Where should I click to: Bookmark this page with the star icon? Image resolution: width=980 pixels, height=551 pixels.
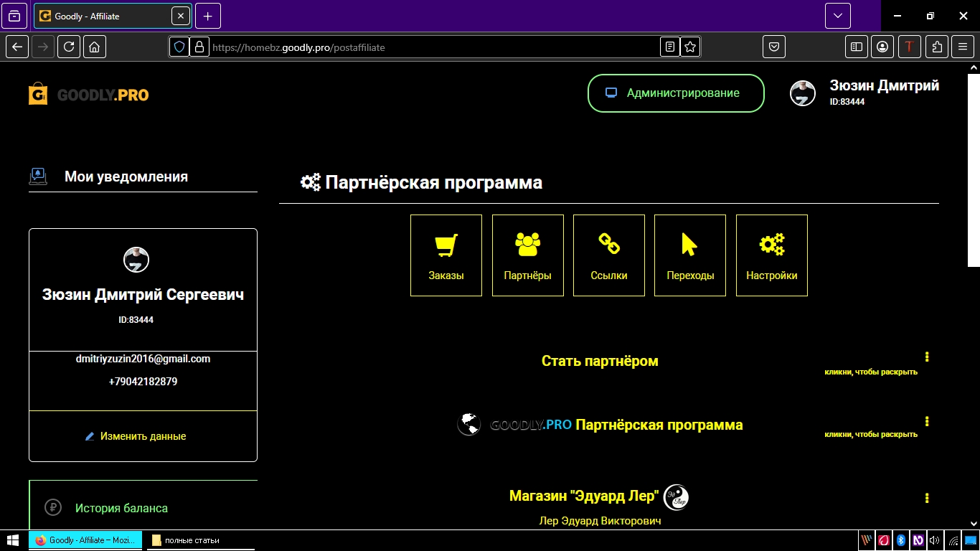point(690,47)
